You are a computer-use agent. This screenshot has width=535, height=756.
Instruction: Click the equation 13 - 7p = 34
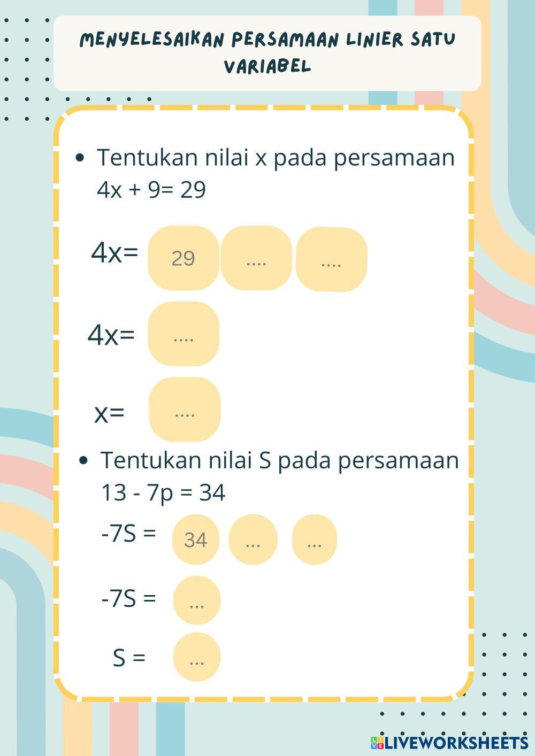click(x=163, y=492)
